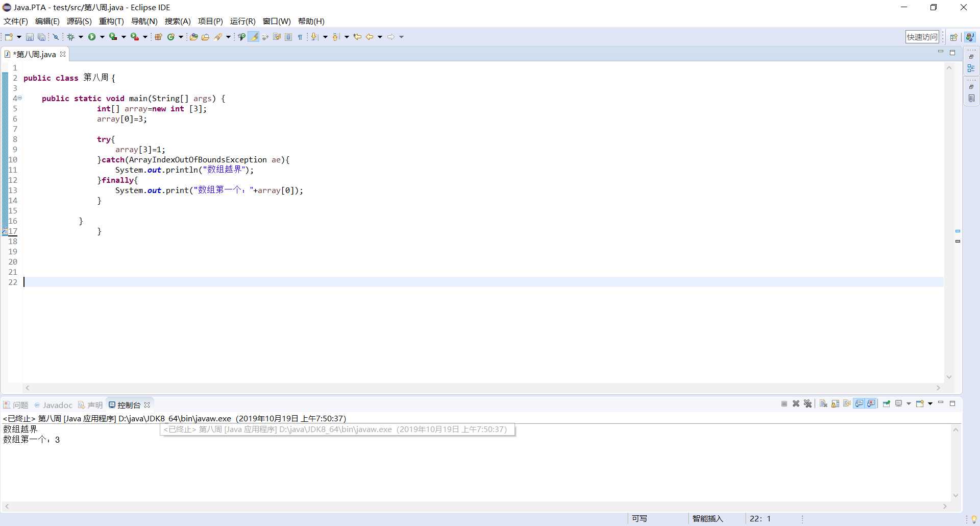980x526 pixels.
Task: Switch to the Javadoc tab
Action: (x=53, y=405)
